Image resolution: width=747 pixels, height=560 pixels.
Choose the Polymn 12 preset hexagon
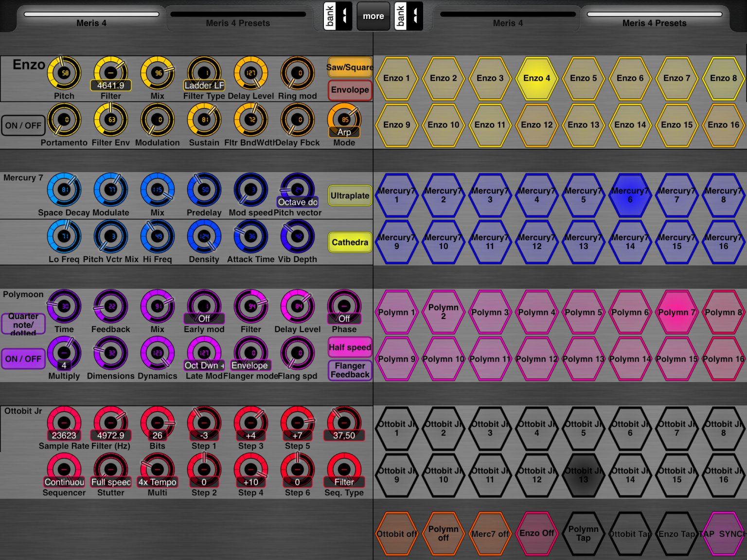point(536,359)
